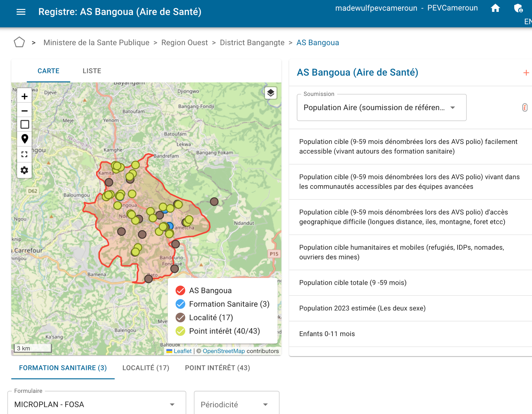Screen dimensions: 532x414
Task: Toggle AS Bangoua layer visibility
Action: (180, 290)
